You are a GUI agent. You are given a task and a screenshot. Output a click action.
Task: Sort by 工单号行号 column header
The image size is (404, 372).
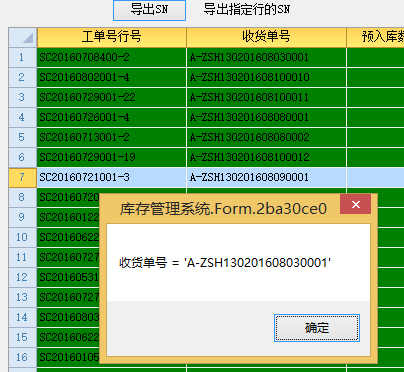tap(112, 37)
